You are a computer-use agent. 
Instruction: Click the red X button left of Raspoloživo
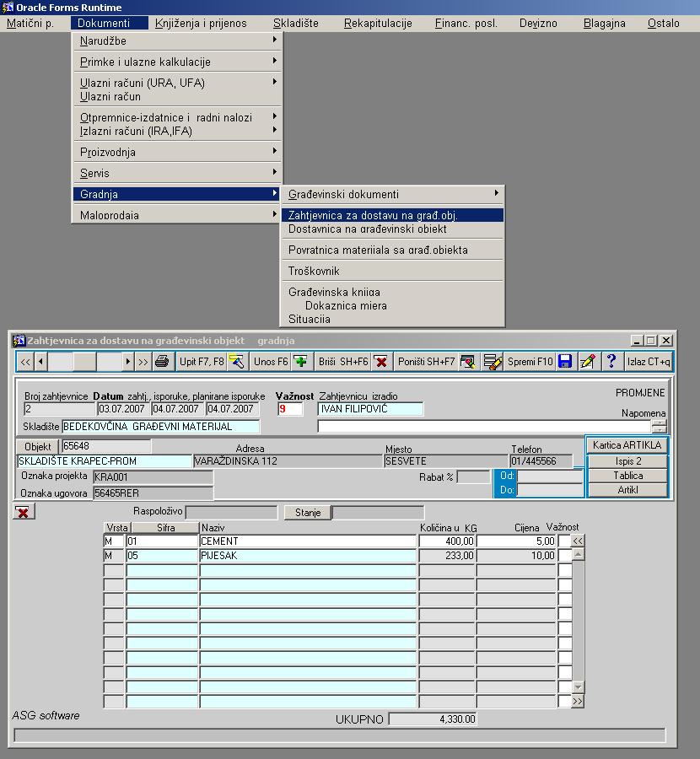tap(24, 512)
